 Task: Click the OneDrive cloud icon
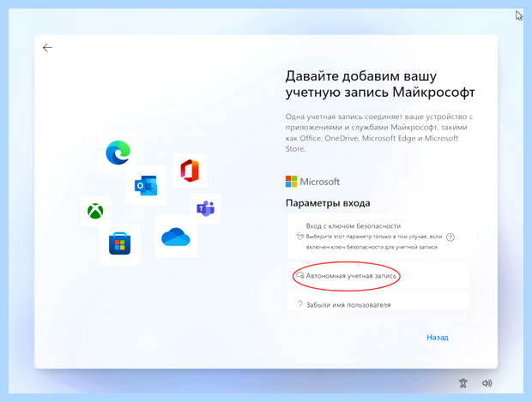pos(176,237)
